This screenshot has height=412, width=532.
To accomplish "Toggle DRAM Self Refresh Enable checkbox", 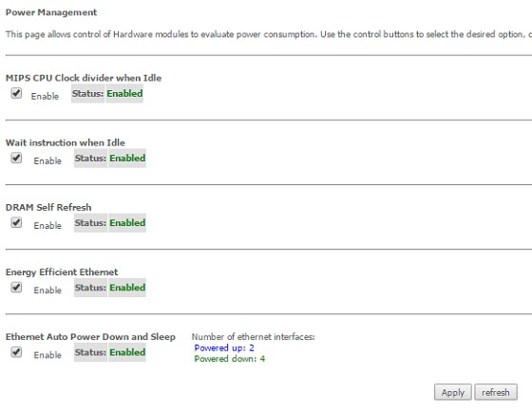I will tap(16, 222).
